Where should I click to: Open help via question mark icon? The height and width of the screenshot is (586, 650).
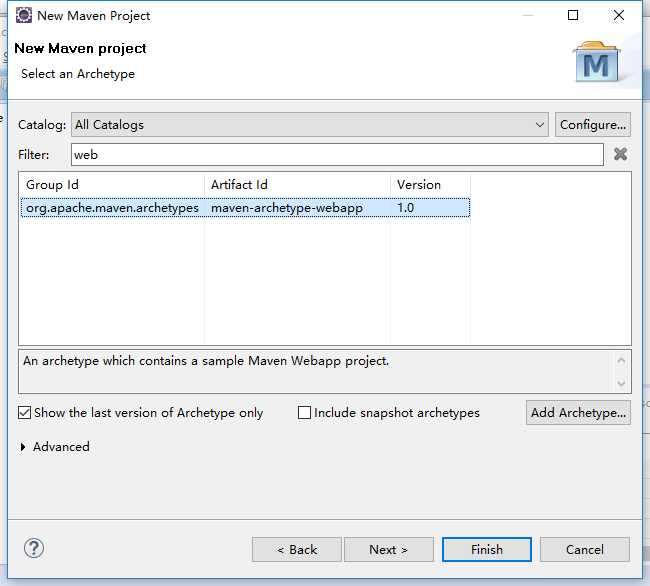point(34,548)
